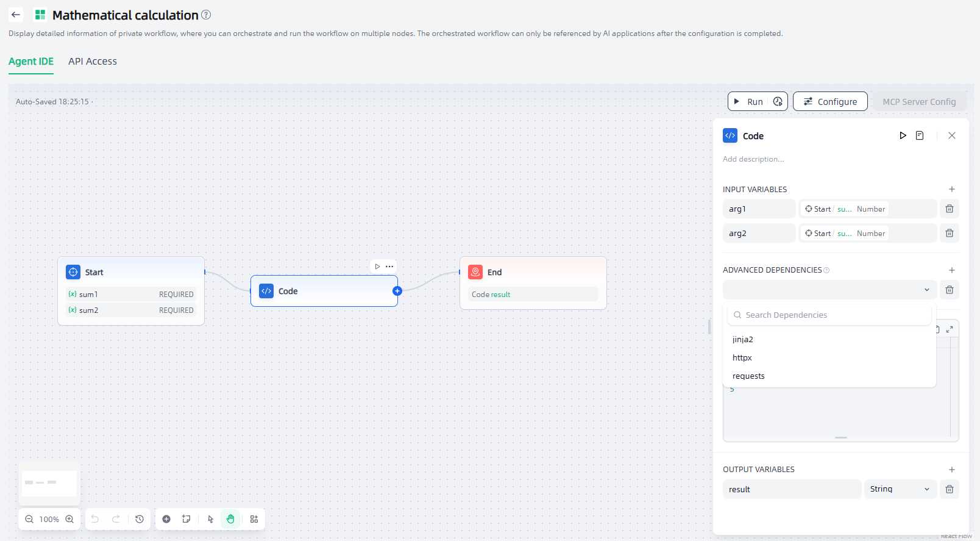980x541 pixels.
Task: Select requests from dependencies list
Action: point(748,376)
